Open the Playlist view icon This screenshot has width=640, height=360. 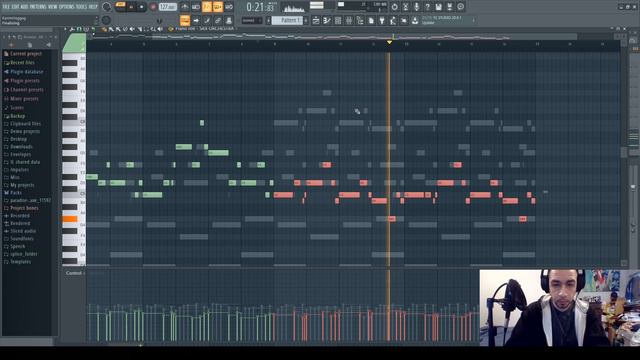pyautogui.click(x=316, y=20)
